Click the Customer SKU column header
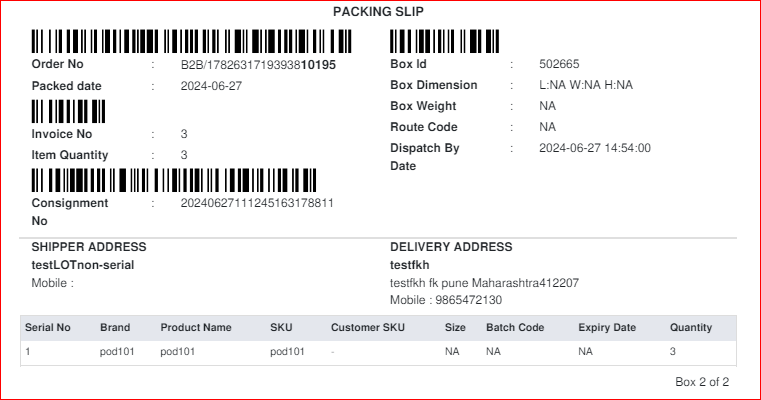 pyautogui.click(x=367, y=328)
